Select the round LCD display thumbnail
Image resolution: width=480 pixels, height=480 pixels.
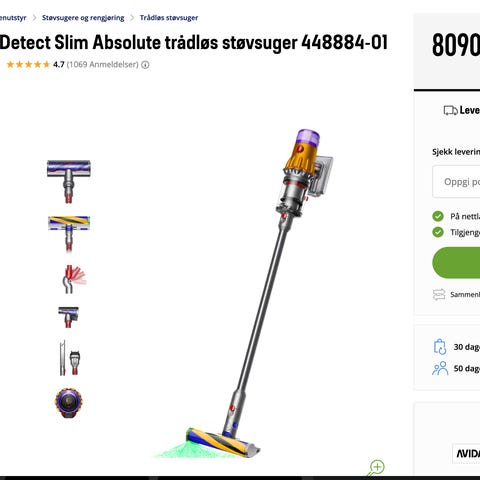pos(69,403)
